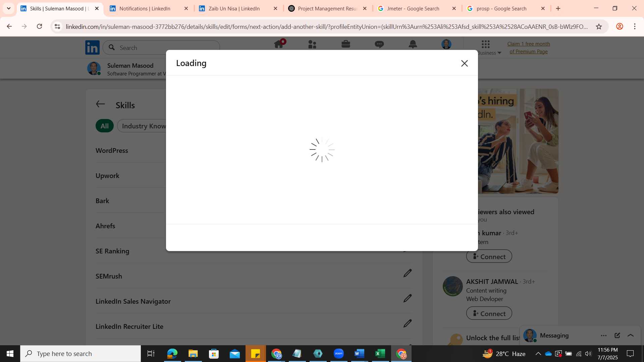Open Chrome three-dot menu
This screenshot has width=644, height=362.
[635, 26]
